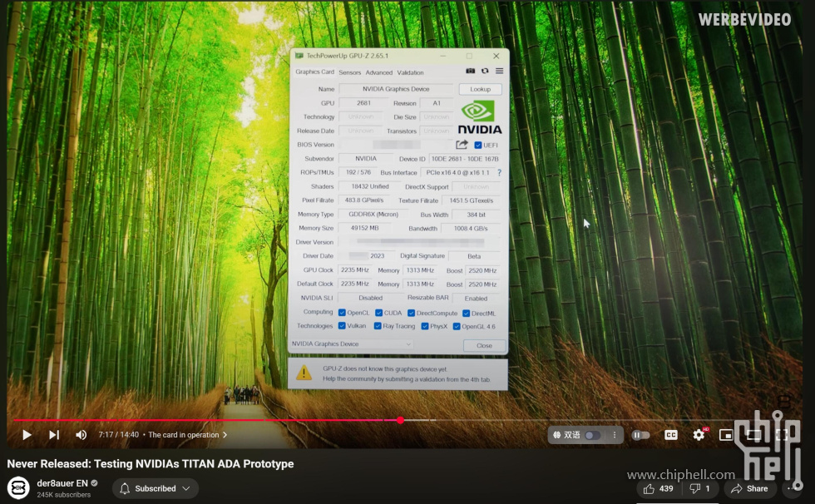815x504 pixels.
Task: Open the chapter 'The card in operation'
Action: coord(188,435)
